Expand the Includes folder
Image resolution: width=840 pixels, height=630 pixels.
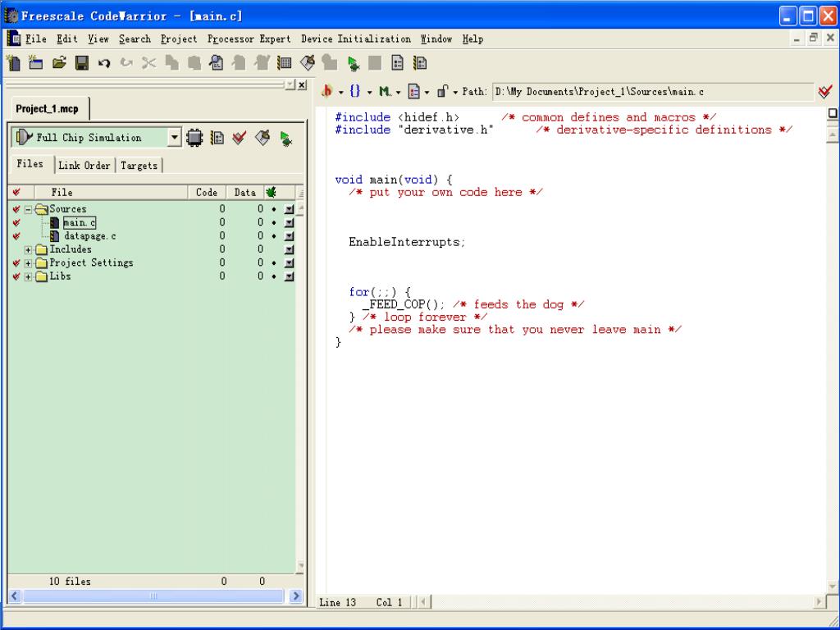[x=29, y=249]
